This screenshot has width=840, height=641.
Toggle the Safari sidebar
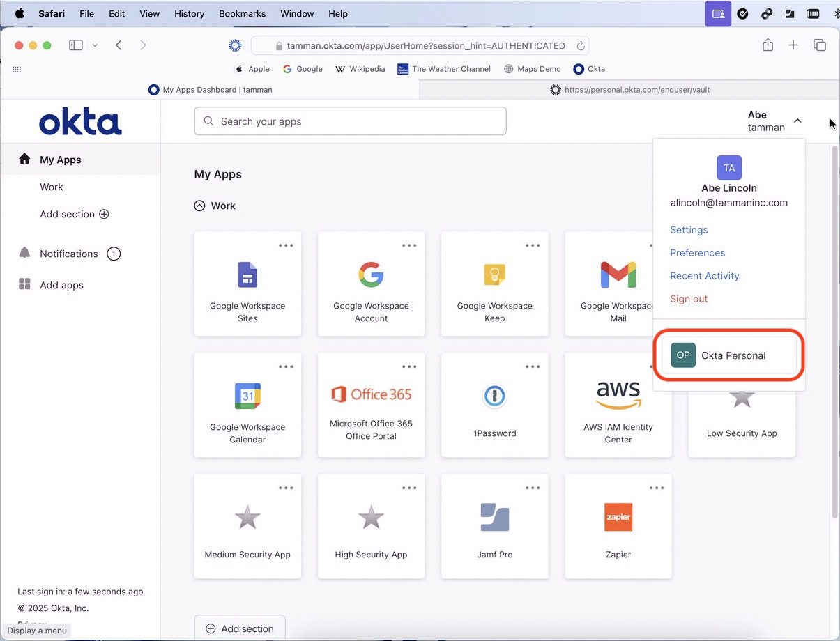pyautogui.click(x=76, y=45)
